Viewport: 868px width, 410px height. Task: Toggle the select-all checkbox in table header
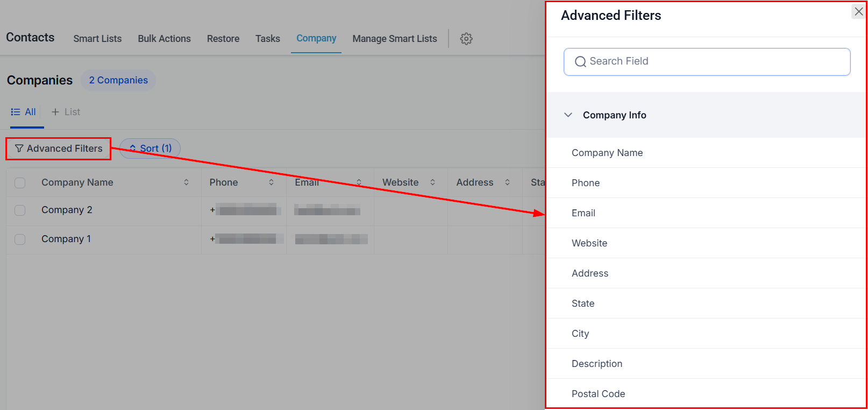point(20,183)
